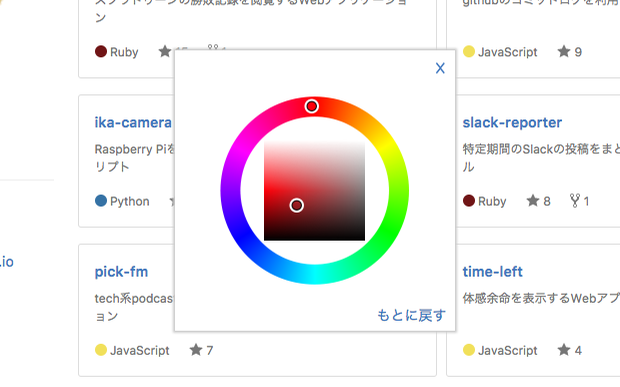The width and height of the screenshot is (620, 387).
Task: Click the saturation square's round handle
Action: coord(297,205)
